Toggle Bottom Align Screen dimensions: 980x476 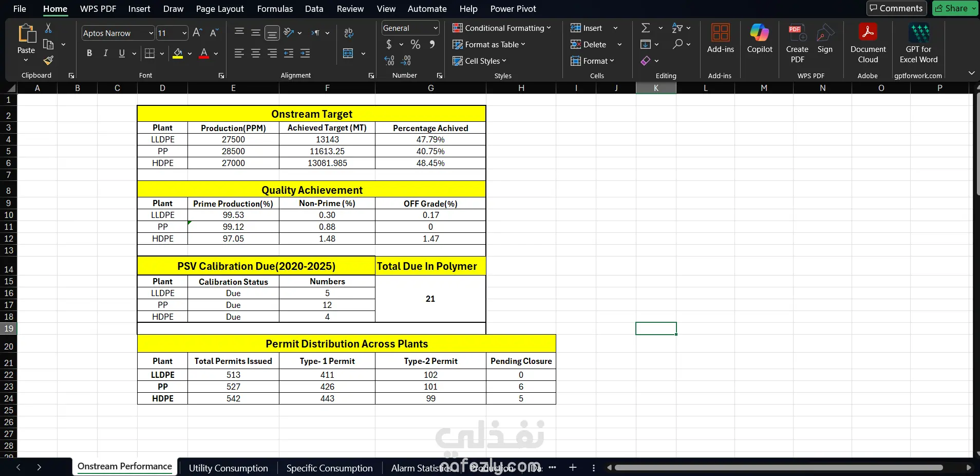coord(272,33)
